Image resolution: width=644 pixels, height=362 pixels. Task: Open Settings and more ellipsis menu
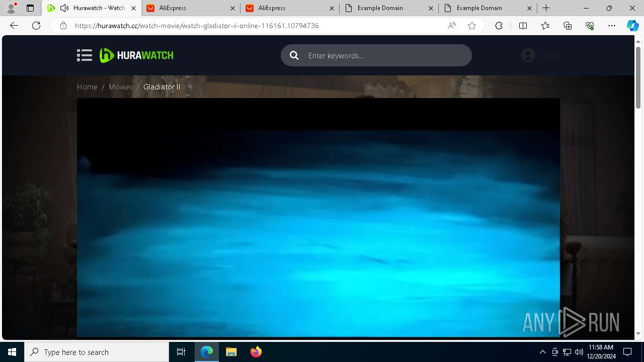(x=612, y=26)
